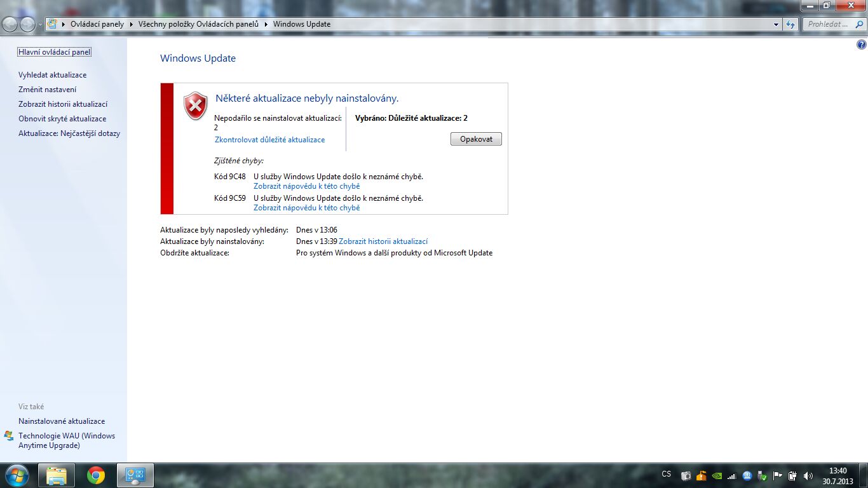Screen dimensions: 868x488
Task: Click the red shield error icon
Action: (196, 106)
